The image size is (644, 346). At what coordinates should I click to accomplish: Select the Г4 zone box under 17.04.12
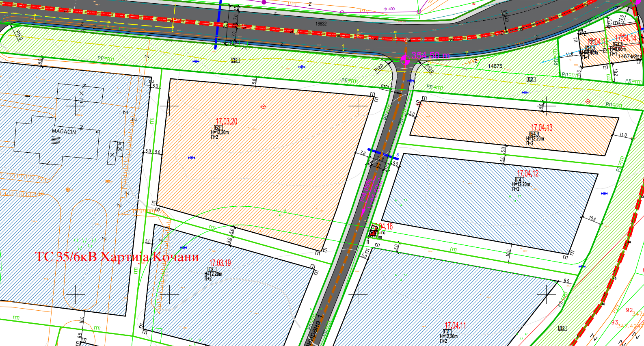click(x=519, y=179)
